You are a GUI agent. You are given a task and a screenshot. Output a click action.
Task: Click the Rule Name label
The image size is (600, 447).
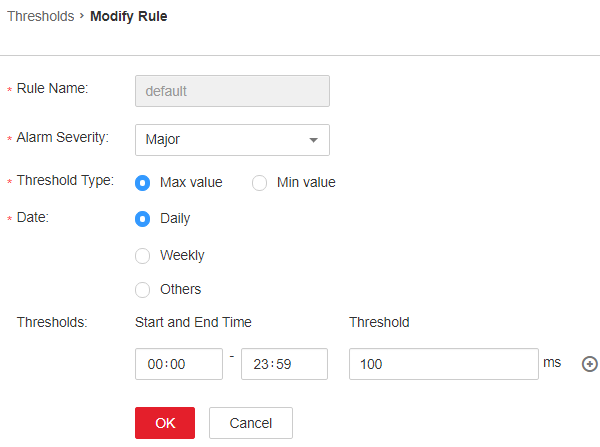(x=52, y=88)
